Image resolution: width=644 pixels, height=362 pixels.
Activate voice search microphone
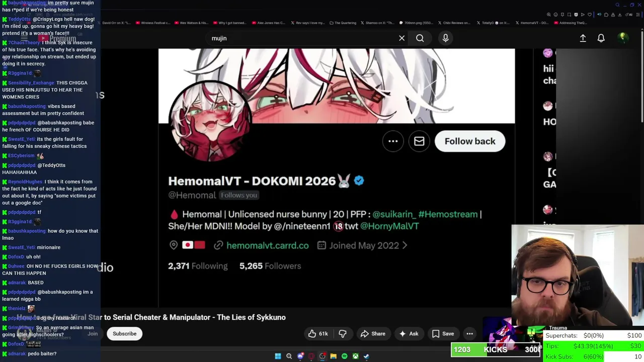point(445,38)
